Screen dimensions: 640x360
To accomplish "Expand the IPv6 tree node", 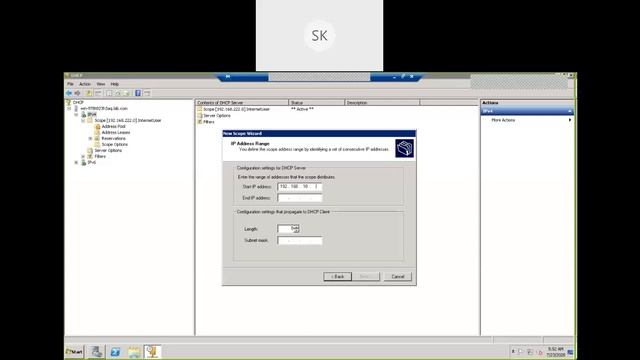I will [76, 162].
